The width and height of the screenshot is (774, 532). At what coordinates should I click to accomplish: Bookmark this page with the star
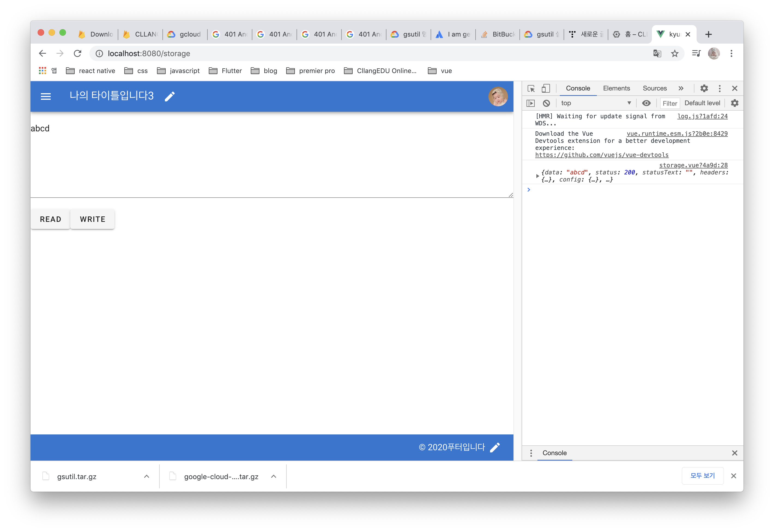coord(675,54)
